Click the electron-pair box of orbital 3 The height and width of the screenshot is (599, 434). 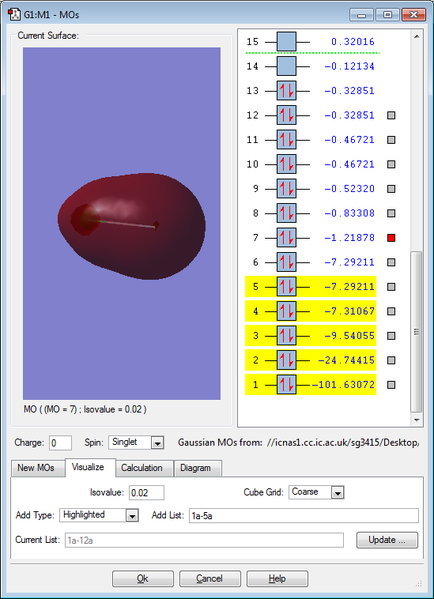click(286, 335)
